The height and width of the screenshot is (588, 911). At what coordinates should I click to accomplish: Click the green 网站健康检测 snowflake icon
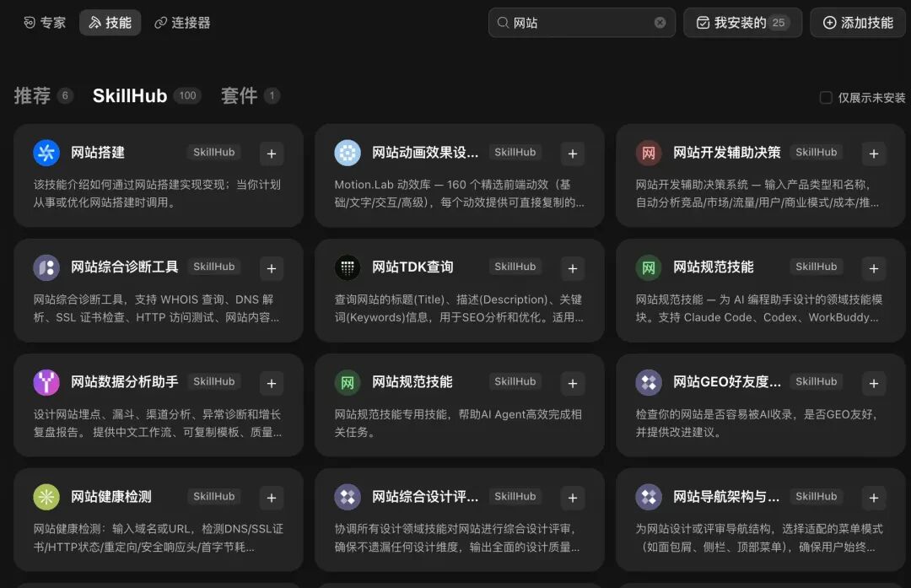coord(46,498)
